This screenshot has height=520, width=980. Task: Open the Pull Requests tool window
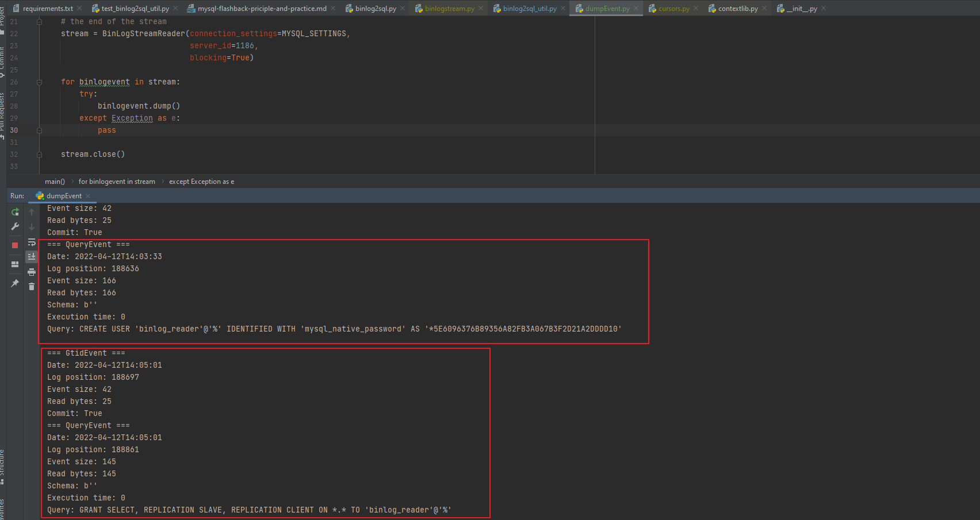coord(2,116)
